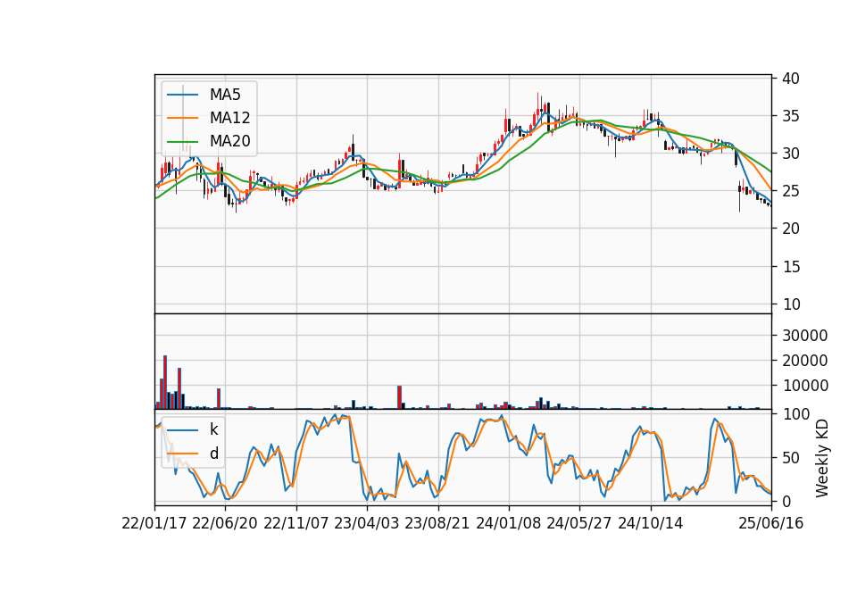Click the Weekly KD axis label

(x=822, y=458)
